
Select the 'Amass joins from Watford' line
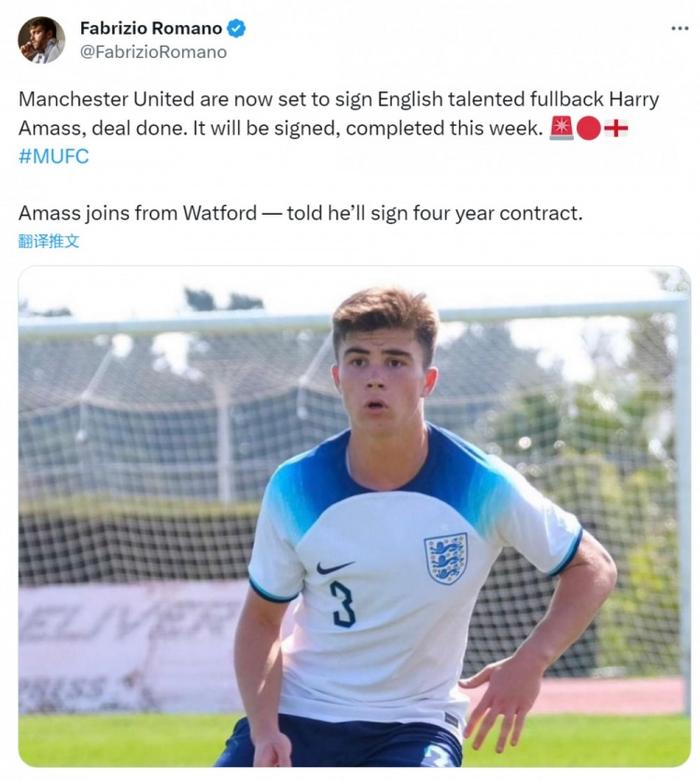[x=300, y=213]
